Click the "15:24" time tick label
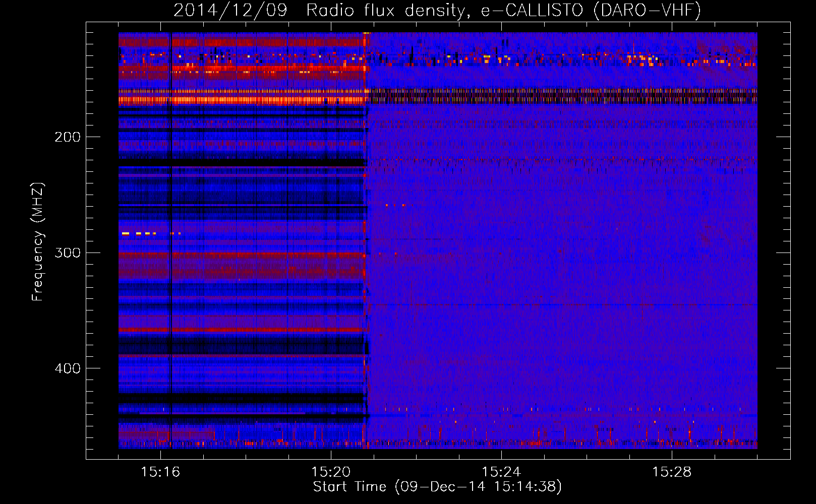The height and width of the screenshot is (504, 816). (x=501, y=472)
